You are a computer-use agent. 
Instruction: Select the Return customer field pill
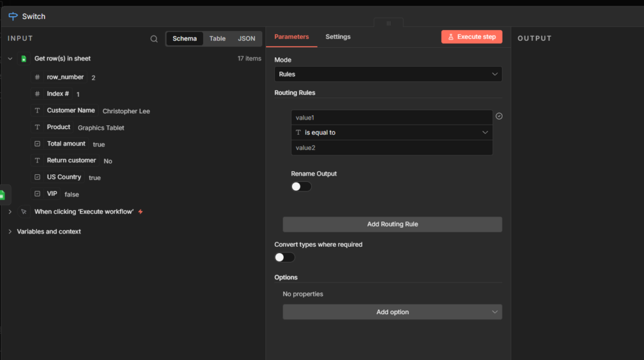coord(65,160)
